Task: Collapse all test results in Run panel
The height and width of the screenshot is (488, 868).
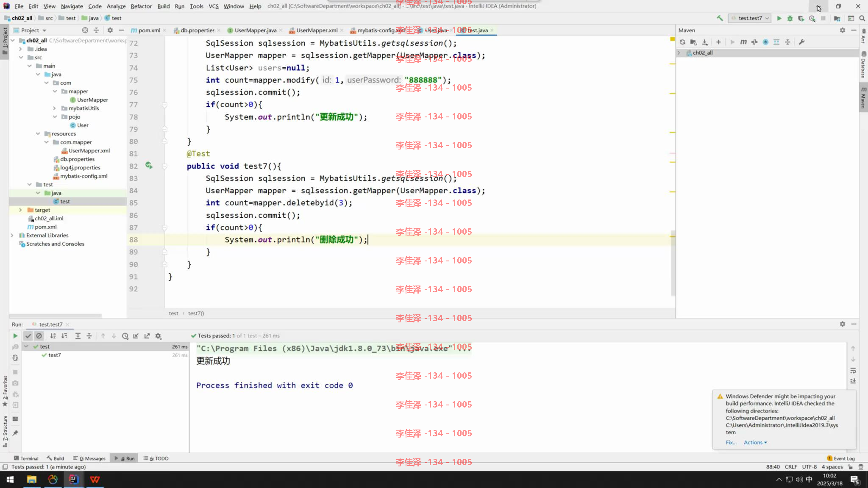Action: tap(89, 336)
